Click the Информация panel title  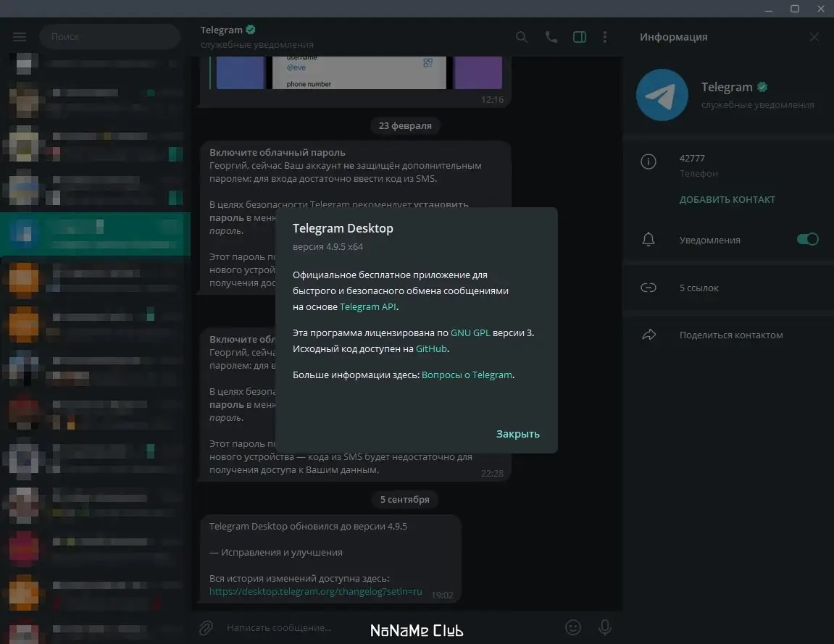(x=673, y=37)
